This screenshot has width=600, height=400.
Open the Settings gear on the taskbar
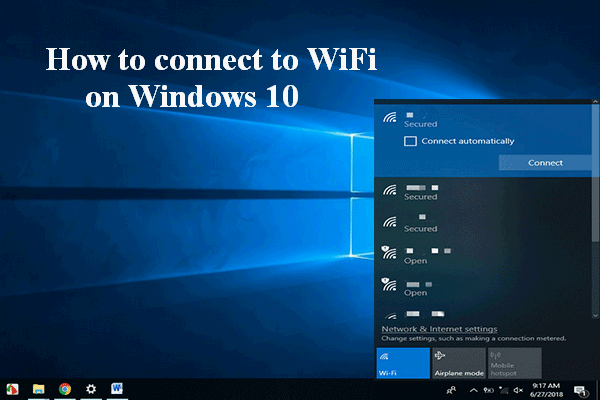tap(91, 389)
